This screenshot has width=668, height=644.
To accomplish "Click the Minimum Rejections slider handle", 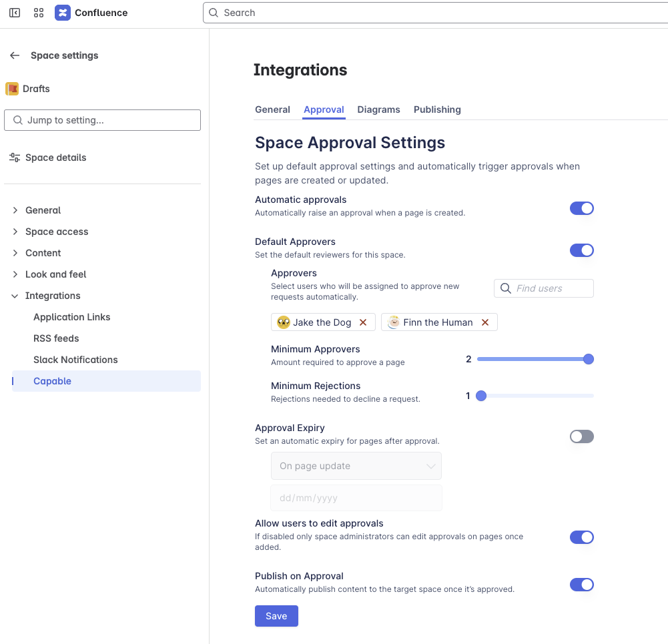I will click(x=481, y=396).
